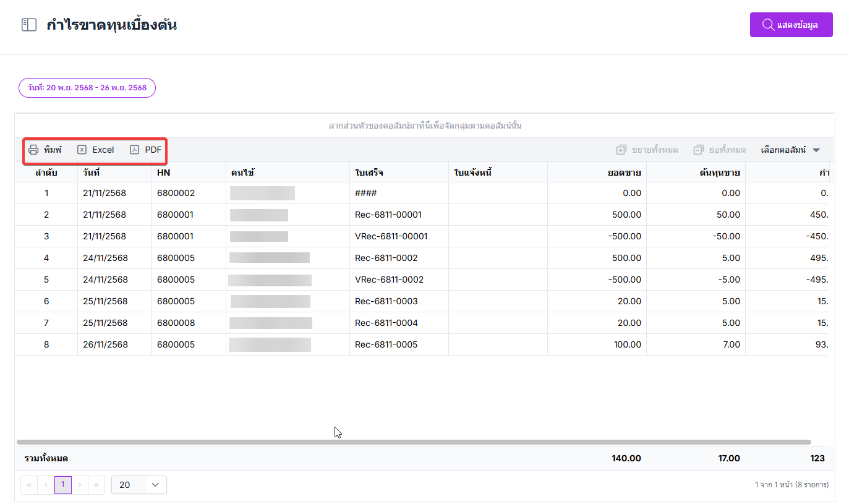The image size is (849, 504).
Task: Click the printer icon to print
Action: click(x=33, y=150)
